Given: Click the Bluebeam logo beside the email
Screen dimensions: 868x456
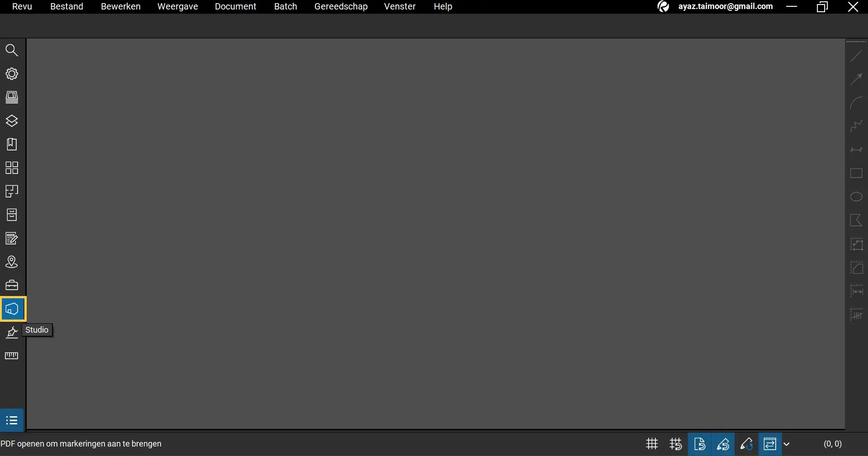Looking at the screenshot, I should 663,6.
